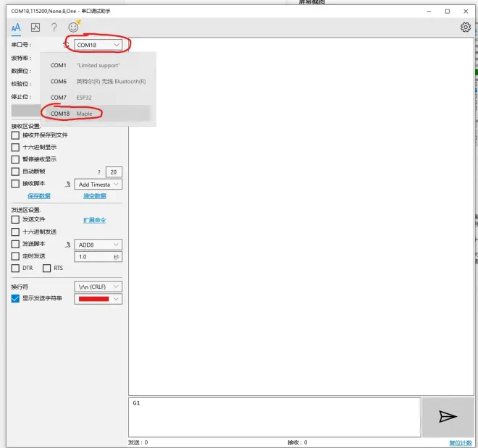Viewport: 478px width, 448px height.
Task: Open the red send color dropdown
Action: tap(98, 299)
